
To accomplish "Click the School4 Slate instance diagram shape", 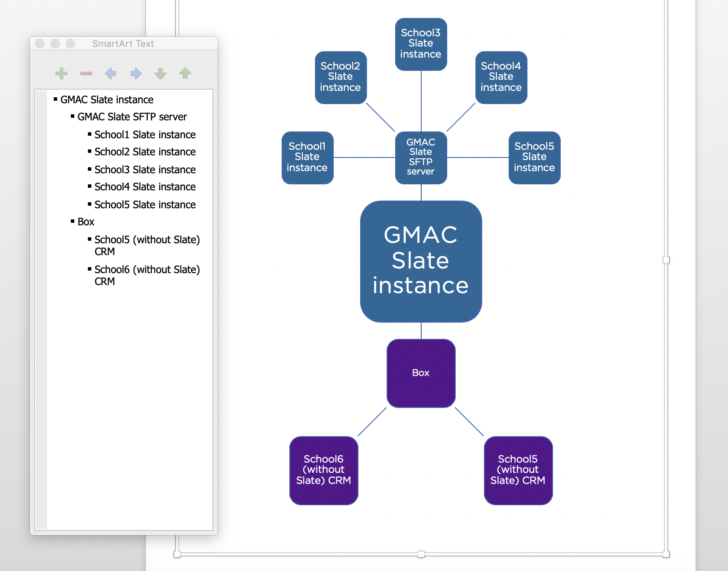I will click(501, 77).
